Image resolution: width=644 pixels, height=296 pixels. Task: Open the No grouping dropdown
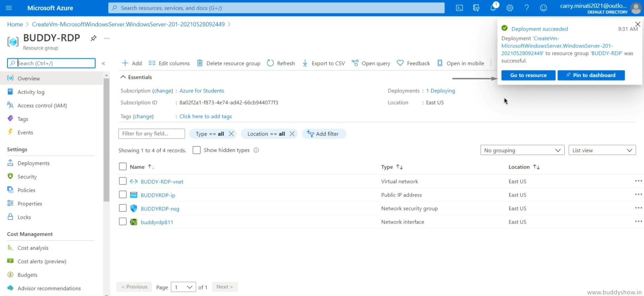[x=522, y=150]
